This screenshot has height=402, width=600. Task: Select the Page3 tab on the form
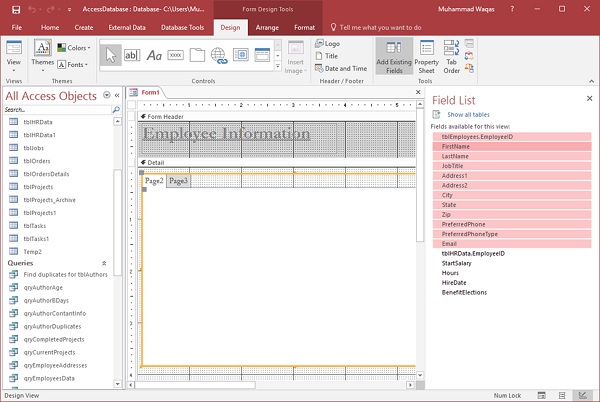[x=177, y=181]
